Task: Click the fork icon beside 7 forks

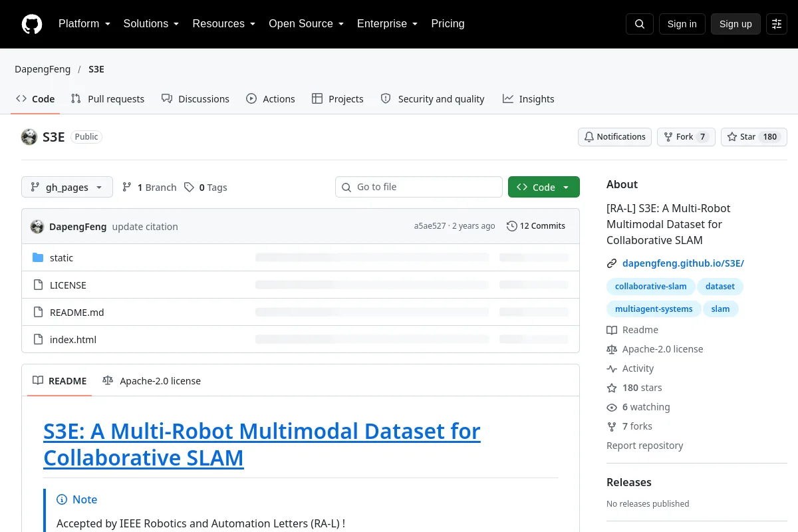Action: (612, 426)
